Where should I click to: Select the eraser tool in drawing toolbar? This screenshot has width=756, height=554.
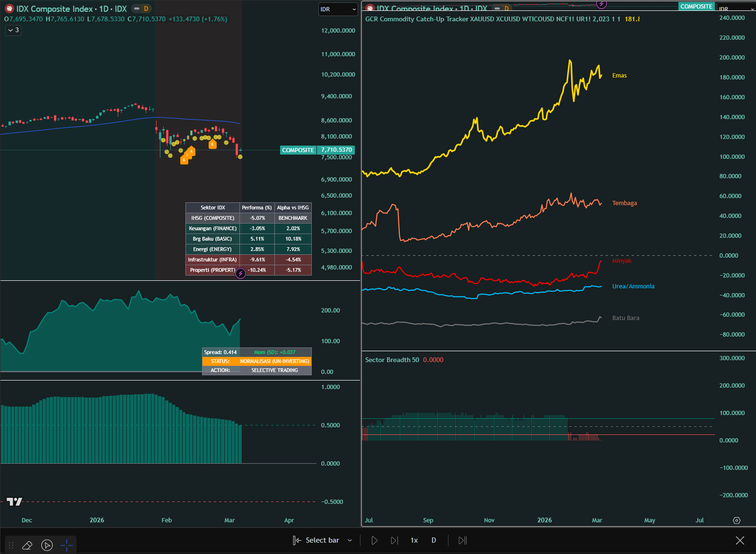pos(27,545)
